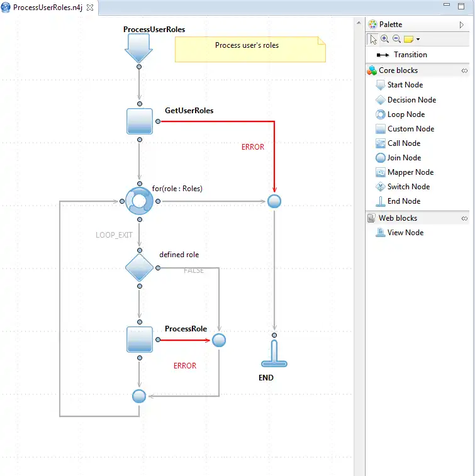Select the GetUserRoles custom node
The width and height of the screenshot is (475, 476).
[x=140, y=121]
